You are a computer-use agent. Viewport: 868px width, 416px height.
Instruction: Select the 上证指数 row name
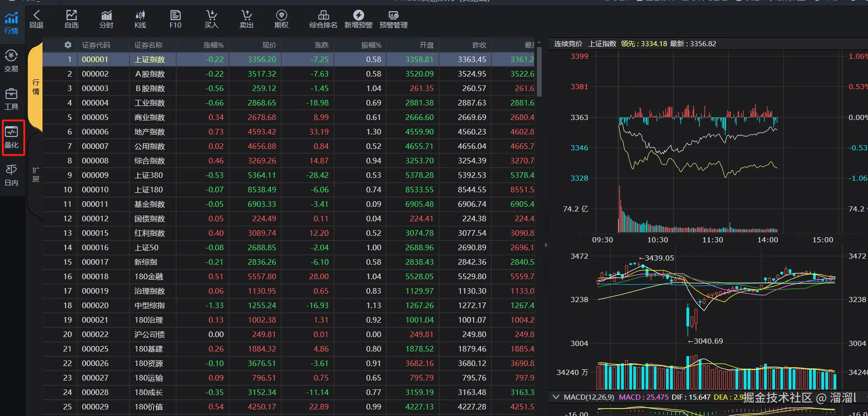click(x=150, y=59)
